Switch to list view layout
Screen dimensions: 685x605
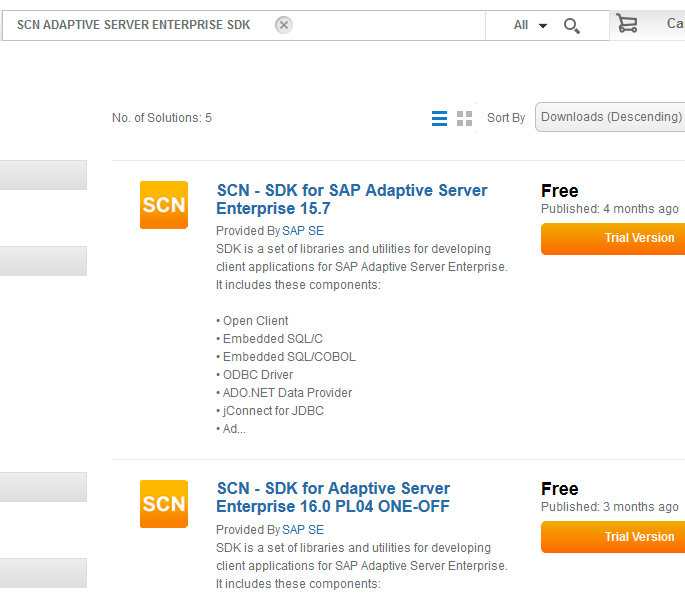pyautogui.click(x=439, y=118)
